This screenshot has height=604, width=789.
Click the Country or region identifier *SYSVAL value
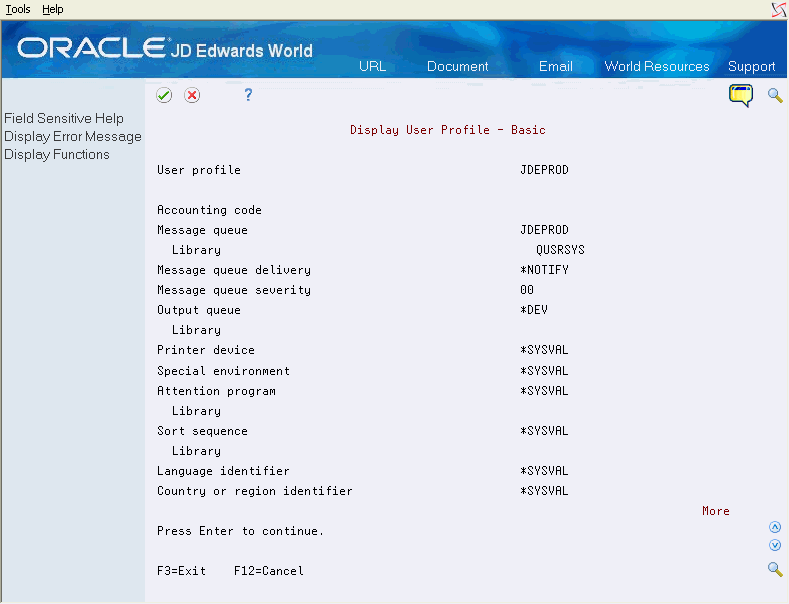pos(544,491)
